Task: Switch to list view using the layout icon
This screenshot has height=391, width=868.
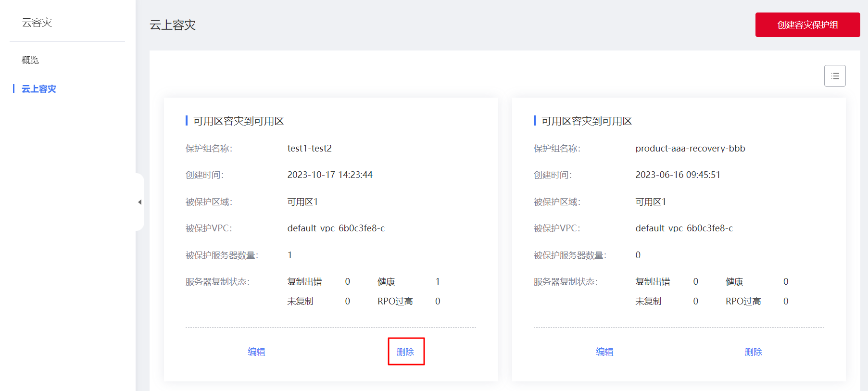Action: 835,76
